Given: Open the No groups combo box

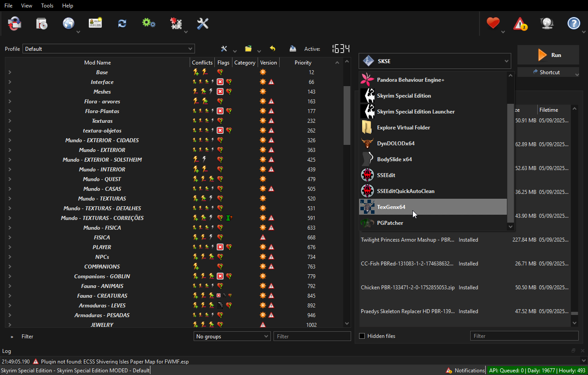Looking at the screenshot, I should pos(232,337).
